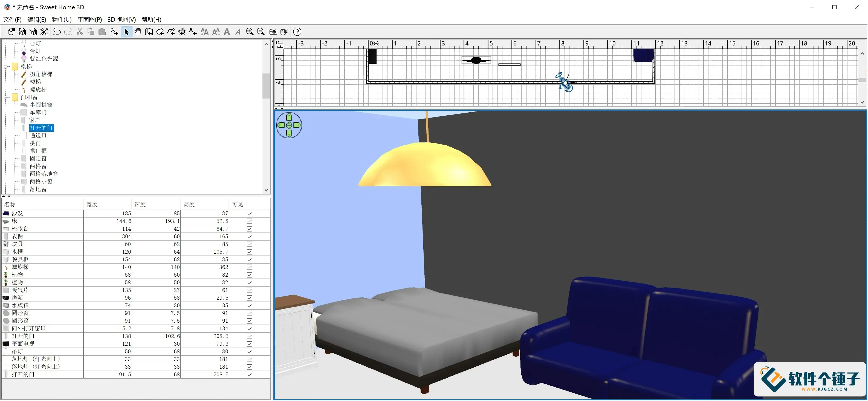Click 3D navigation left arrow
868x401 pixels.
pyautogui.click(x=281, y=125)
